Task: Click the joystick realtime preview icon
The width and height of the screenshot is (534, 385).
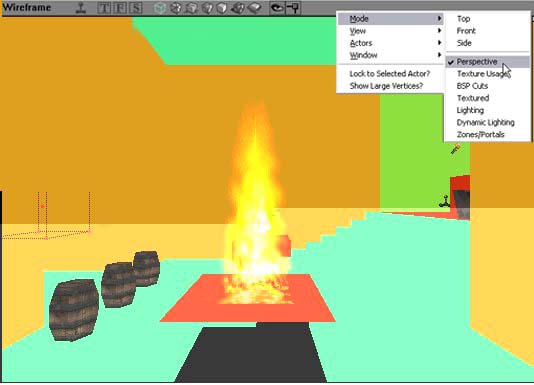Action: tap(81, 8)
